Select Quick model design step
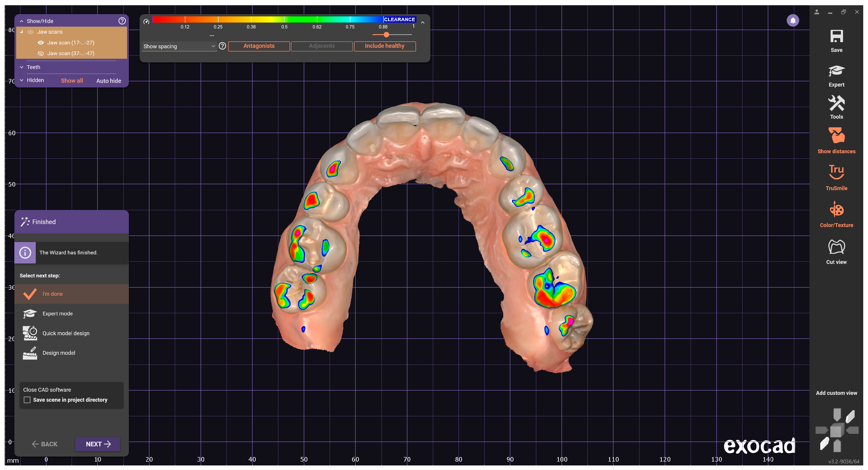 click(x=66, y=333)
